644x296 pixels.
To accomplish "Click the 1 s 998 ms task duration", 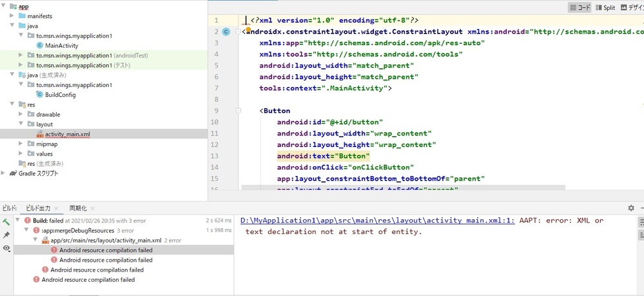I will click(x=219, y=230).
